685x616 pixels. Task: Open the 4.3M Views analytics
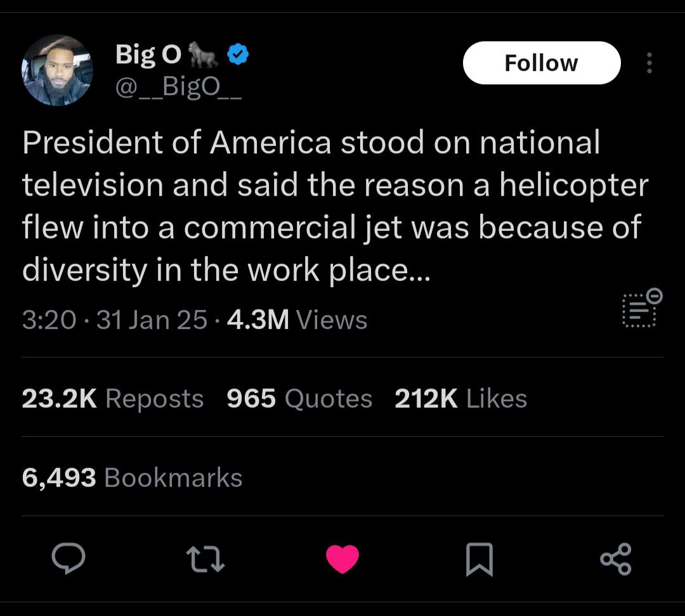click(297, 319)
